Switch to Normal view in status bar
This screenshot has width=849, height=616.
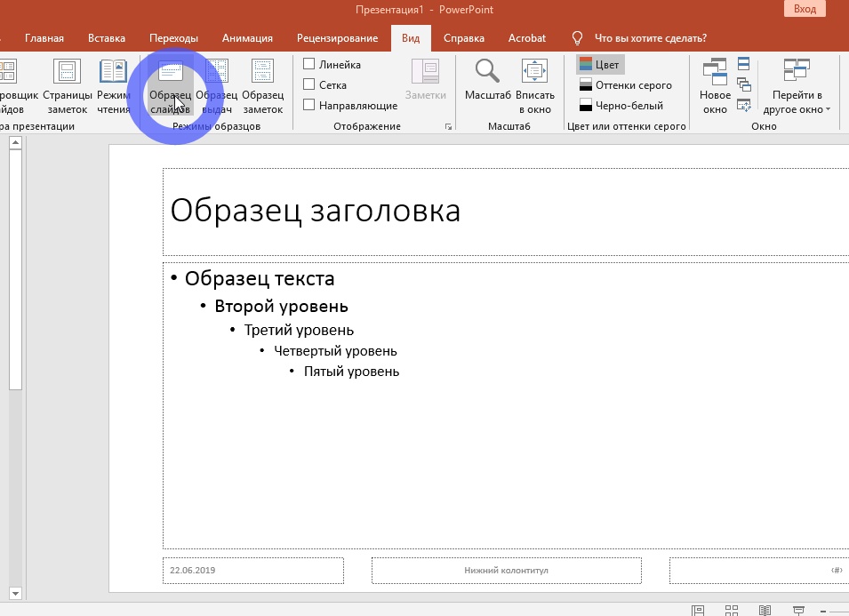(698, 610)
